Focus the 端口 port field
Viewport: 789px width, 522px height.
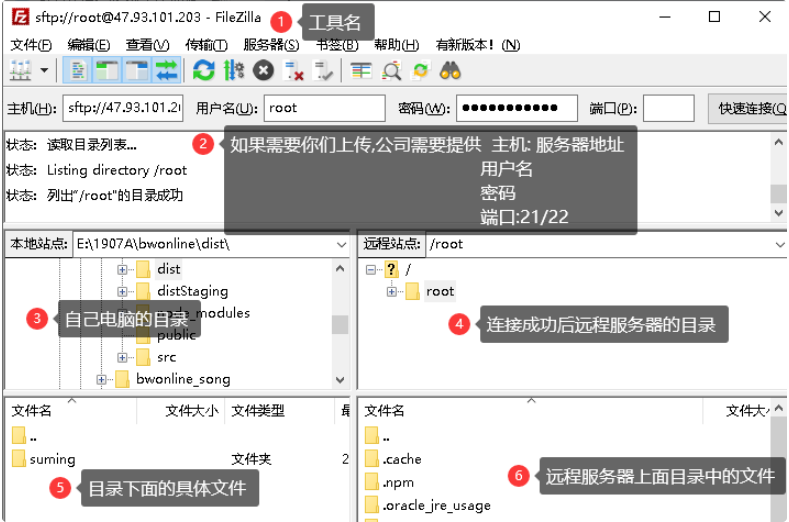pyautogui.click(x=669, y=108)
